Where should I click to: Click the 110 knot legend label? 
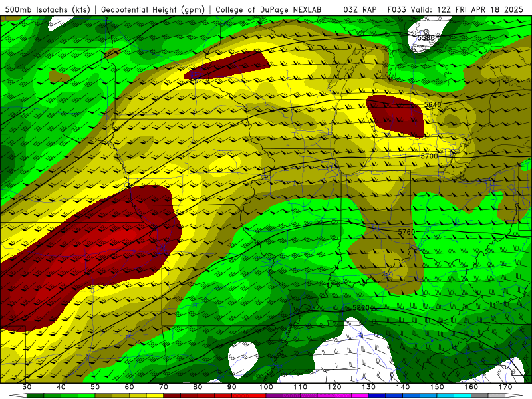[301, 387]
